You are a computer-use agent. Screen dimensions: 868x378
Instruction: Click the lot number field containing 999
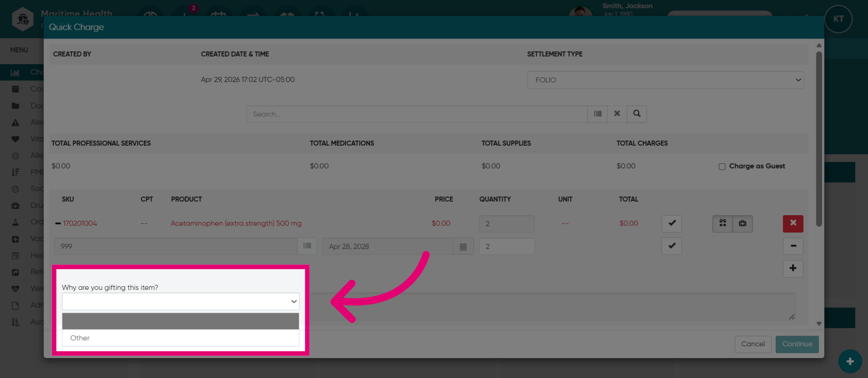coord(176,246)
